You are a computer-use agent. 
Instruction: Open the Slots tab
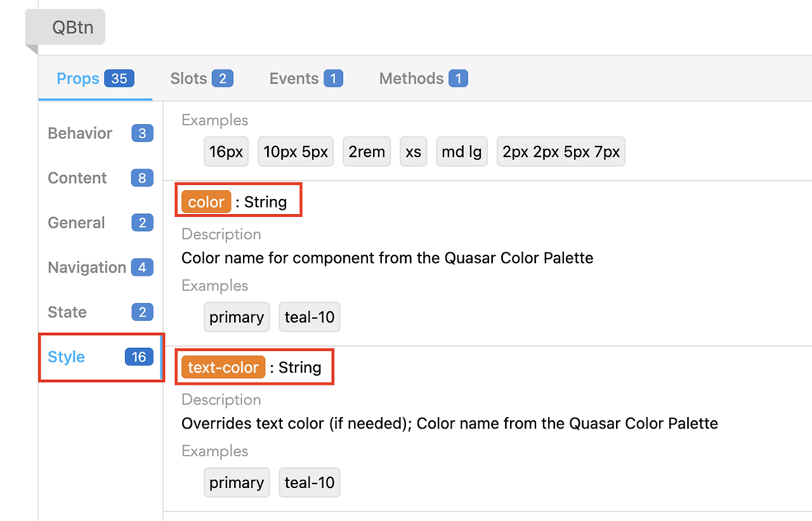[201, 79]
